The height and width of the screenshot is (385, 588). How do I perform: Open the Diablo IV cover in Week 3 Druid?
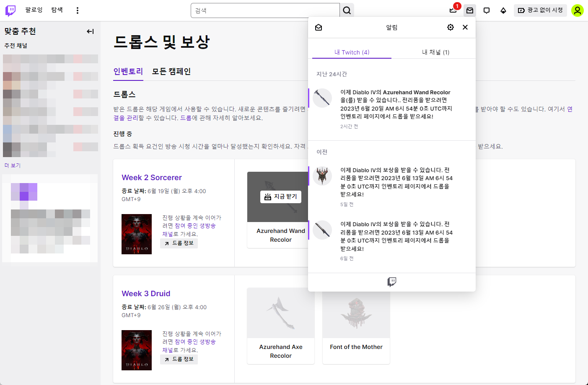pyautogui.click(x=137, y=350)
